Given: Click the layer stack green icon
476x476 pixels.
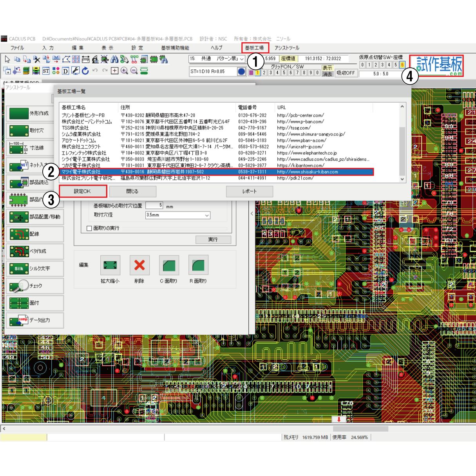Looking at the screenshot, I should click(26, 71).
